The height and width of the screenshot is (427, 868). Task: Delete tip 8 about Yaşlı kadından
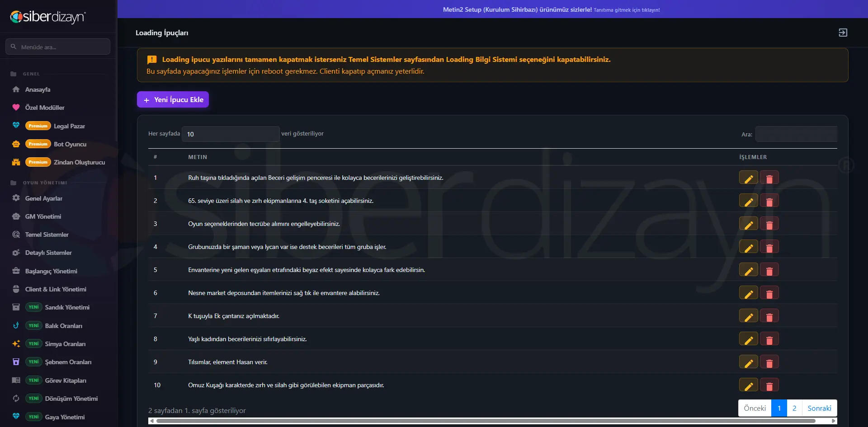(769, 339)
